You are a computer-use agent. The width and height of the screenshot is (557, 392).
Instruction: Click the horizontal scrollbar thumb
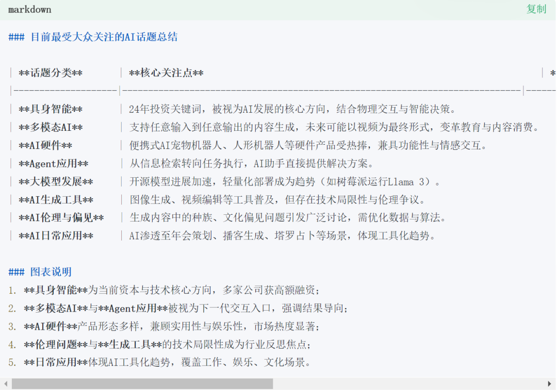pyautogui.click(x=142, y=384)
